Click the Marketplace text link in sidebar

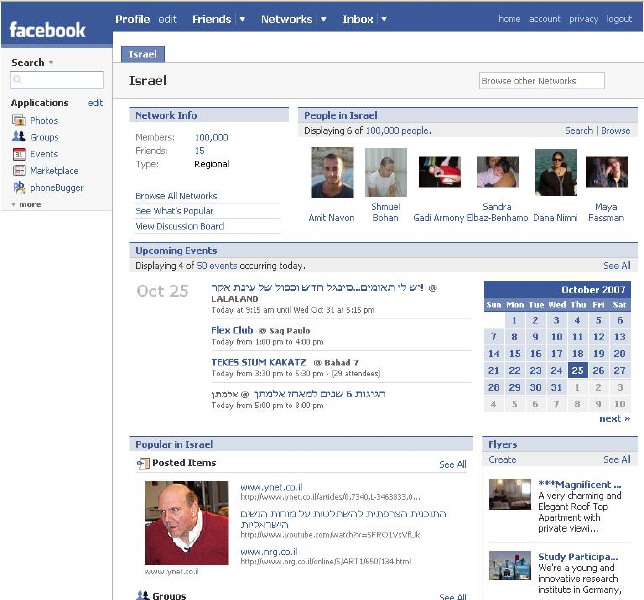click(x=54, y=170)
